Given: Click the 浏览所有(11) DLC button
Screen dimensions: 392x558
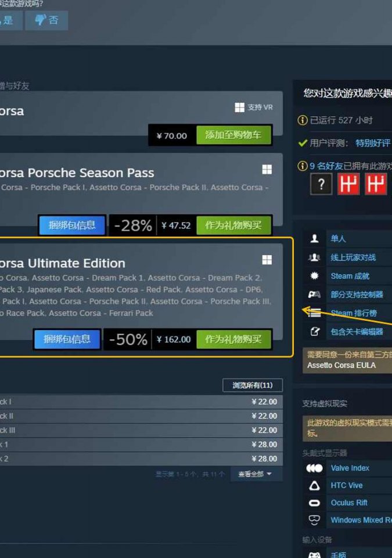Looking at the screenshot, I should [x=253, y=385].
